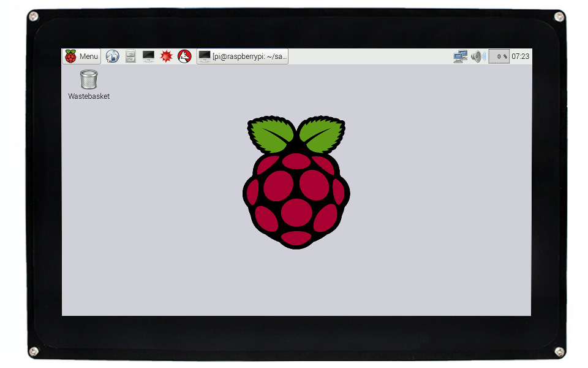Click the Wastebasket text label
Screen dimensions: 588x368
pos(89,96)
